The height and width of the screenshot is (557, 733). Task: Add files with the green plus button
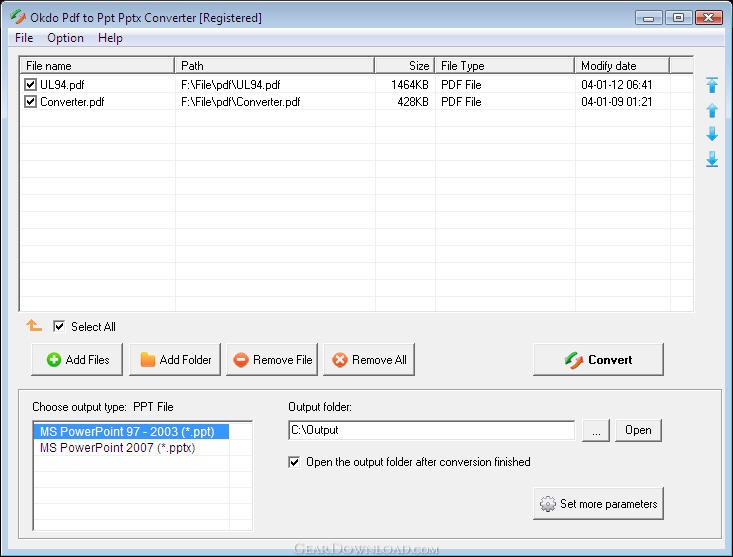tap(78, 360)
